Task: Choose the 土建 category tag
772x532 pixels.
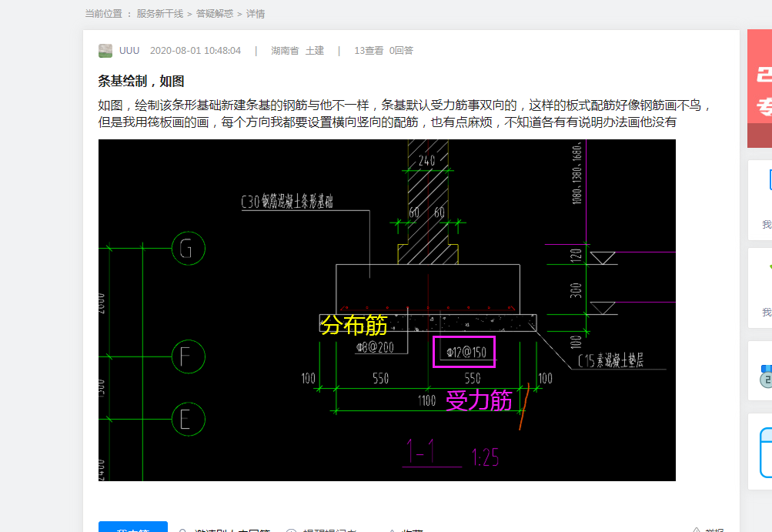Action: tap(315, 51)
